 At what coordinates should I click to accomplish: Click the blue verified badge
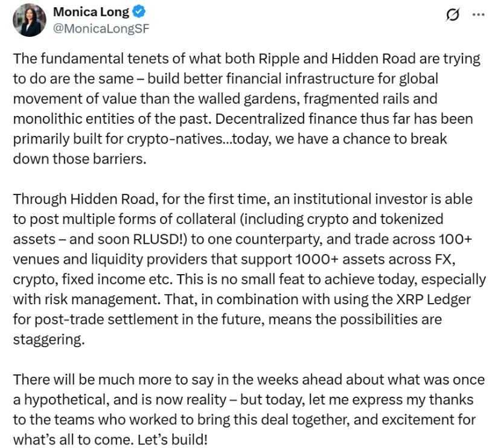(x=136, y=12)
